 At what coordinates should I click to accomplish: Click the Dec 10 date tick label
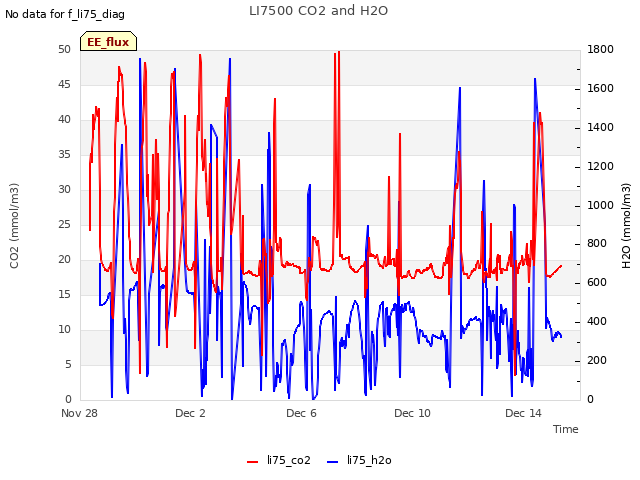[412, 413]
